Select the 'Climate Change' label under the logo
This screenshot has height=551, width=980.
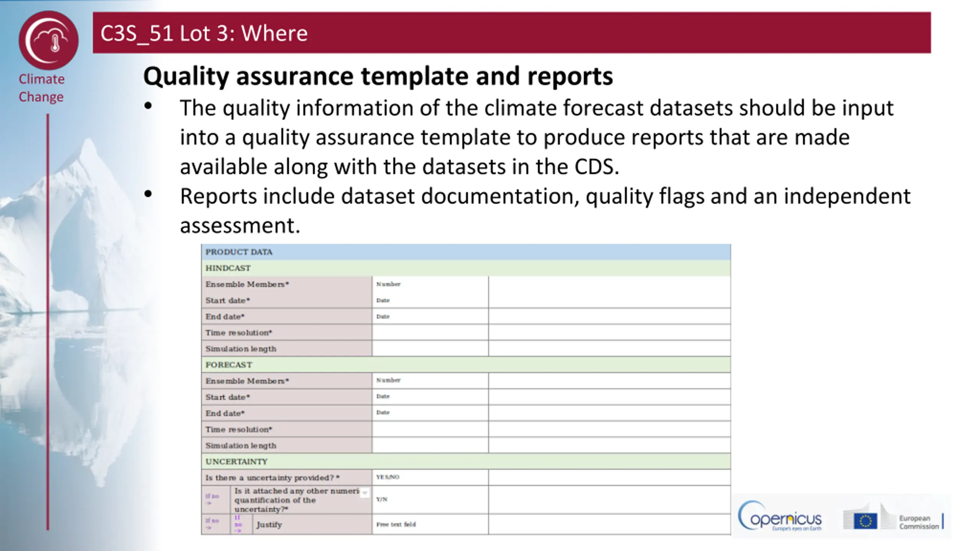pyautogui.click(x=41, y=88)
